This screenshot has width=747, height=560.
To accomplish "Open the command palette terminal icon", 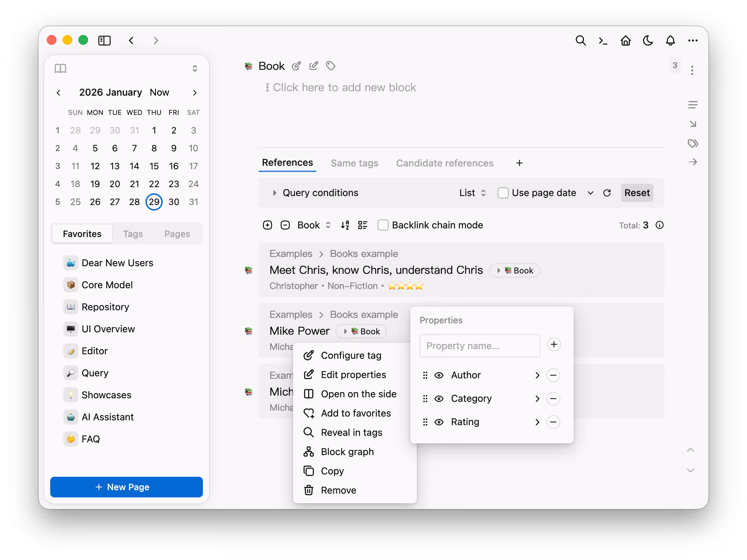I will [603, 41].
